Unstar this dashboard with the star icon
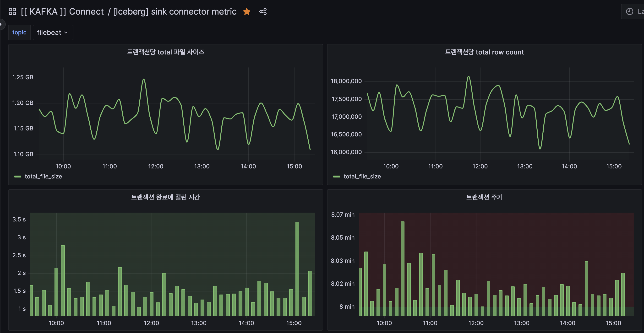Screen dimensions: 644x333 [x=246, y=11]
